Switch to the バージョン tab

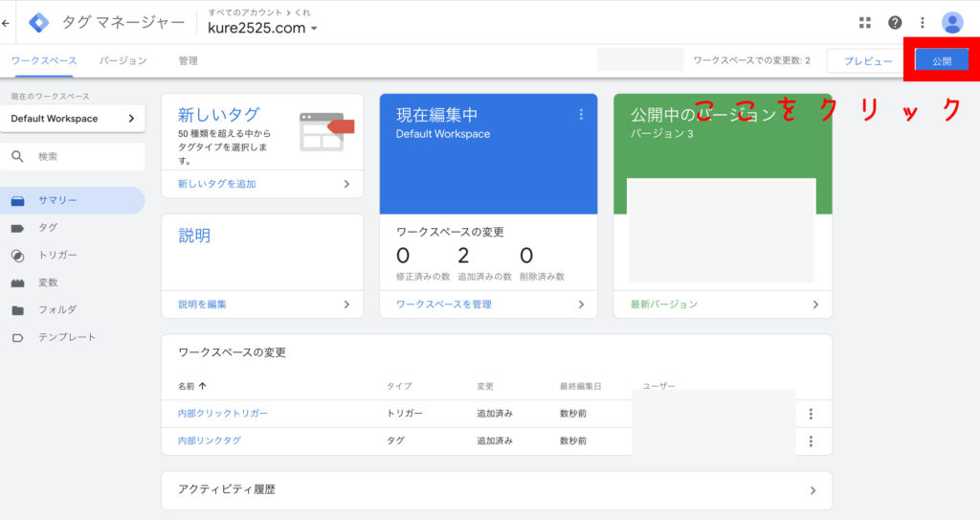click(123, 60)
